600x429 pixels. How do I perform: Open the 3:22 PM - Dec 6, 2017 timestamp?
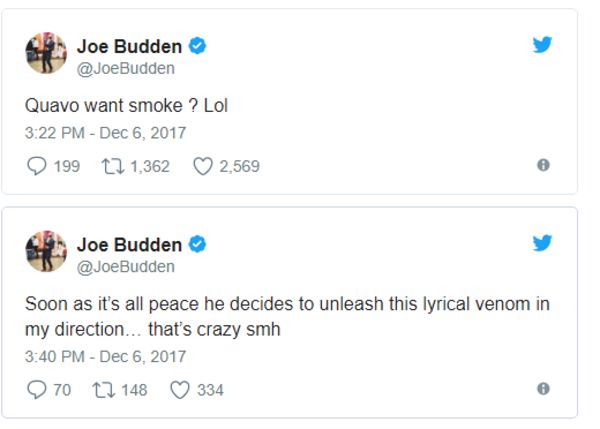tap(105, 133)
